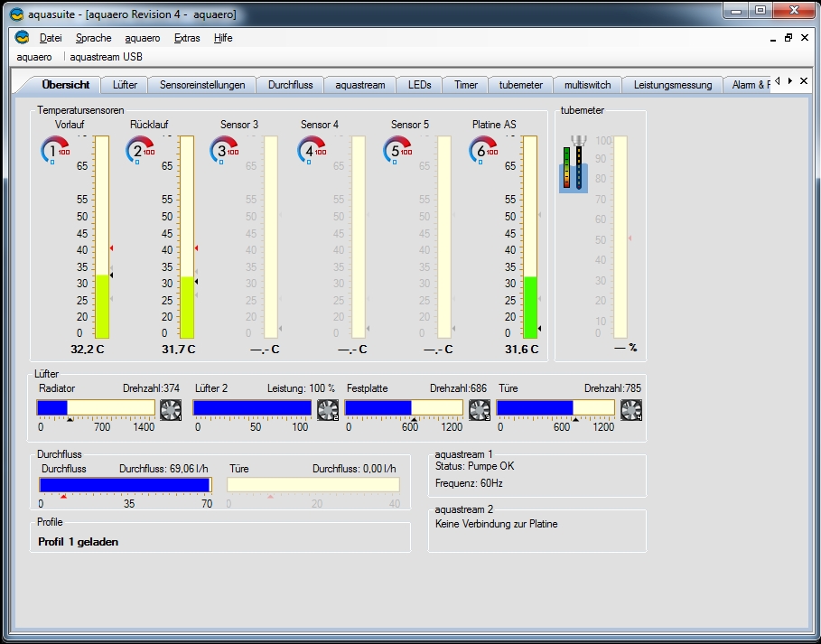Click the Status: Pumpe OK text

pos(475,466)
